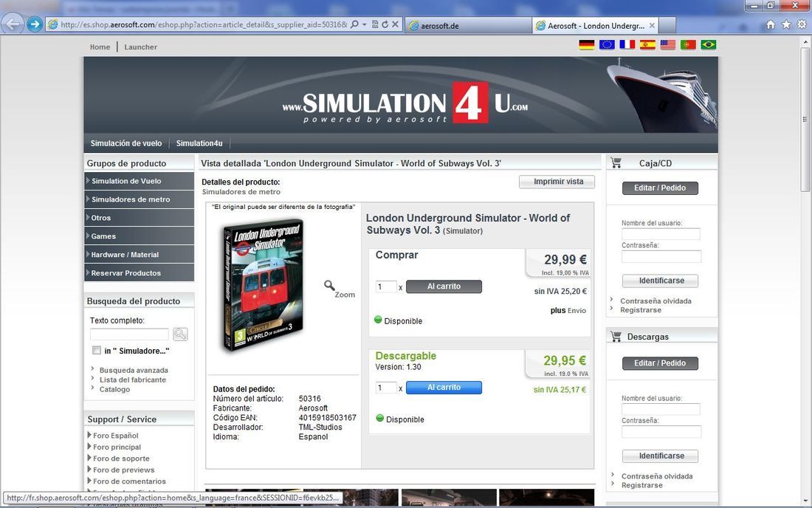Open Favorites star icon
Viewport: 812px width, 508px height.
[786, 24]
